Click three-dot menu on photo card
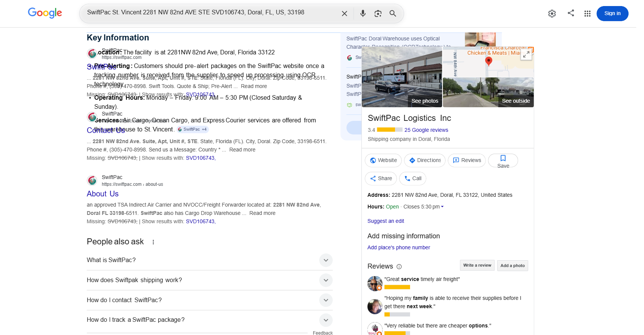 point(380,58)
